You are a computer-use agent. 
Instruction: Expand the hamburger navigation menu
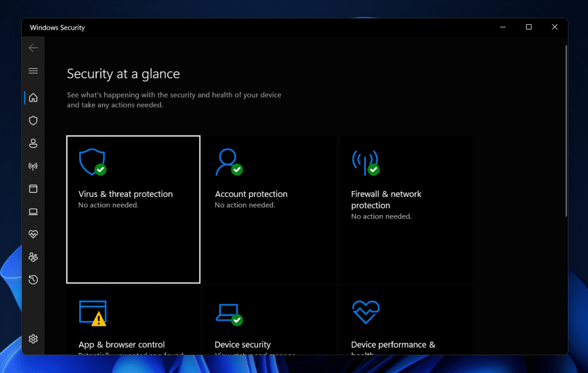click(33, 71)
